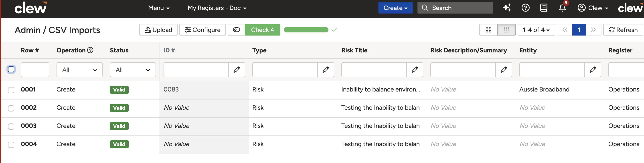The image size is (644, 163).
Task: Click row number 0004
Action: (x=29, y=144)
